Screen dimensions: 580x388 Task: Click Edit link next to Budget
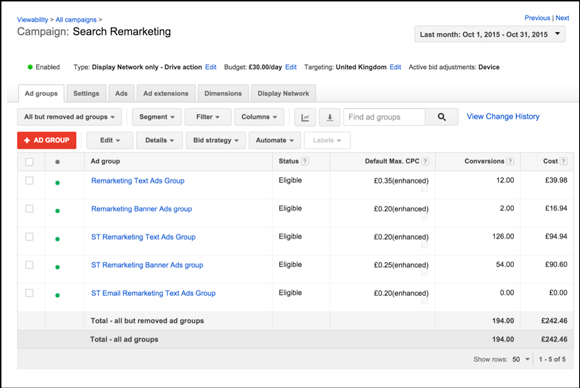(291, 67)
